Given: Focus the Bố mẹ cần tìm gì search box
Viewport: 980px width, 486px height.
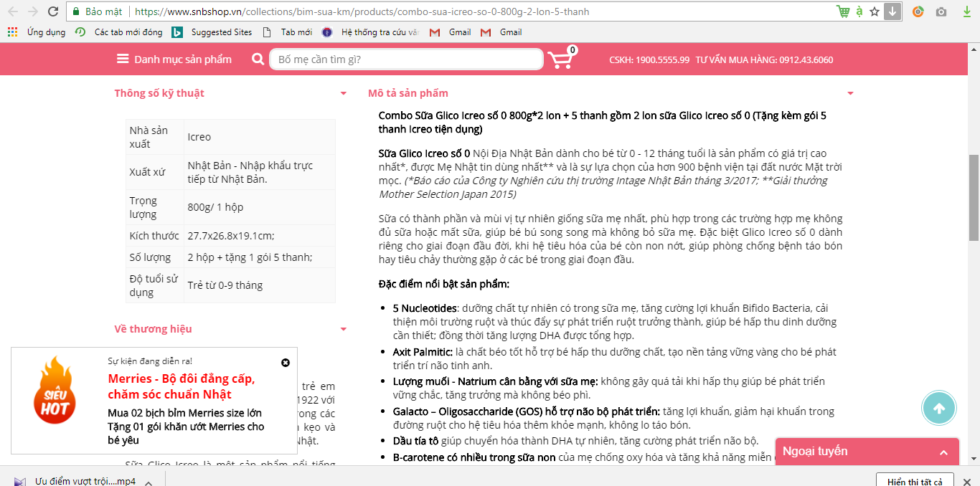Looking at the screenshot, I should tap(406, 59).
